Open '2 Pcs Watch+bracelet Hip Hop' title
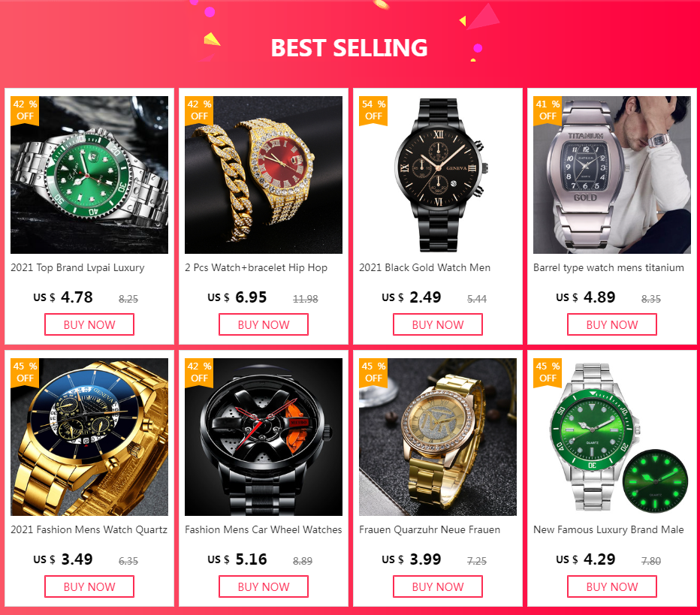 pos(256,268)
